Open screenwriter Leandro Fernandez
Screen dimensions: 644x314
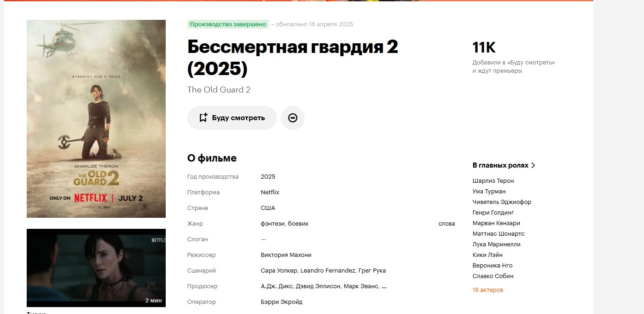pos(329,271)
